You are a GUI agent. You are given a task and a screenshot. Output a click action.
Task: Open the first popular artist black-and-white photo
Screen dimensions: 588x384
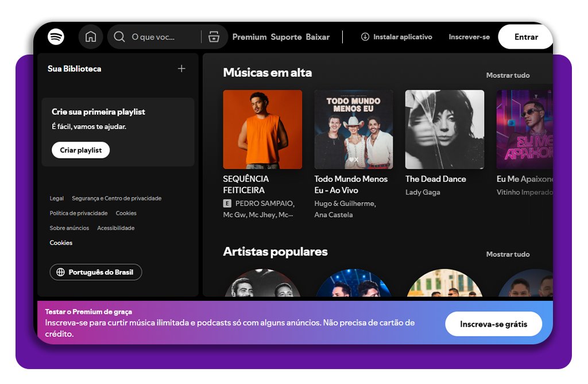(262, 283)
